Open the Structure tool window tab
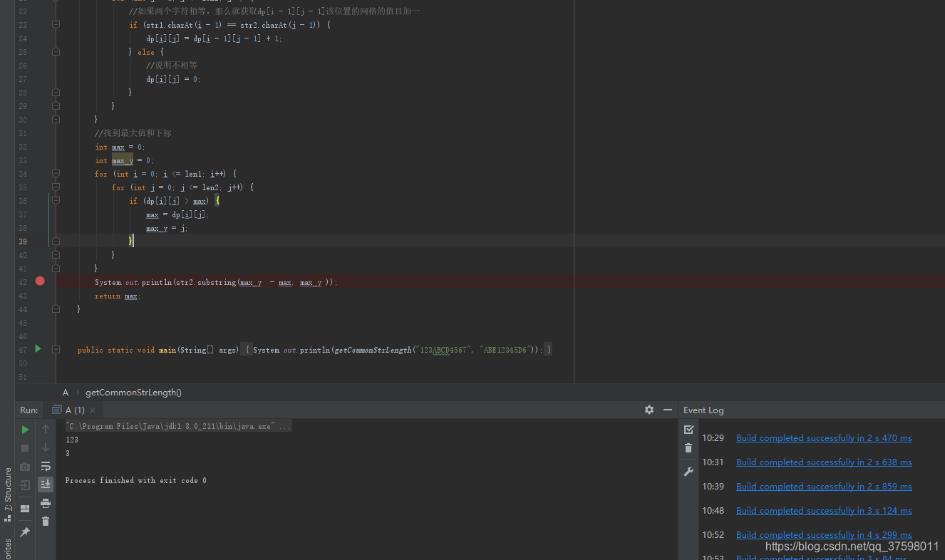The image size is (945, 560). point(8,494)
